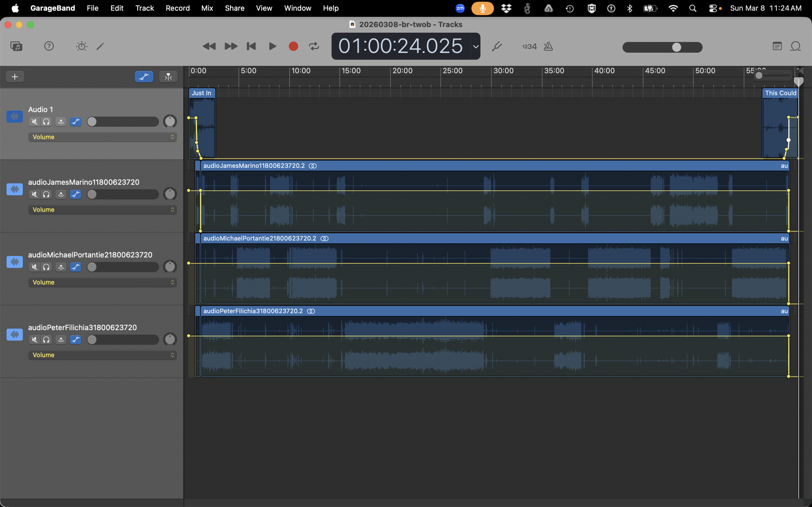Open the Library panel icon
The width and height of the screenshot is (812, 507).
16,46
